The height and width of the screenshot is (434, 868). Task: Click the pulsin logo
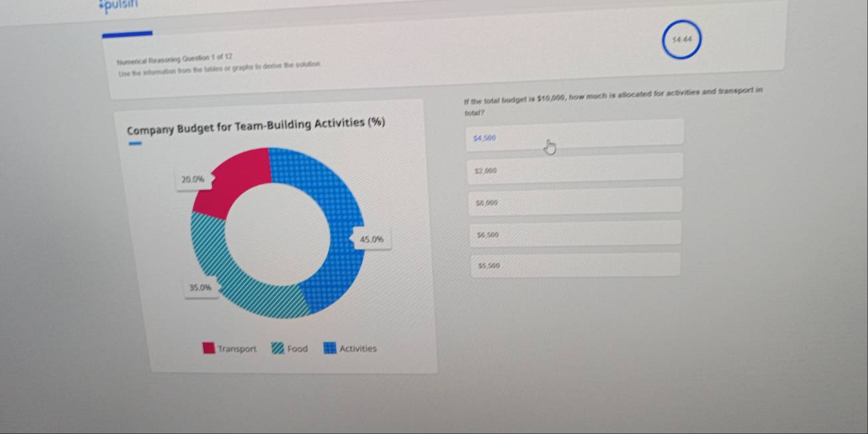click(x=106, y=7)
